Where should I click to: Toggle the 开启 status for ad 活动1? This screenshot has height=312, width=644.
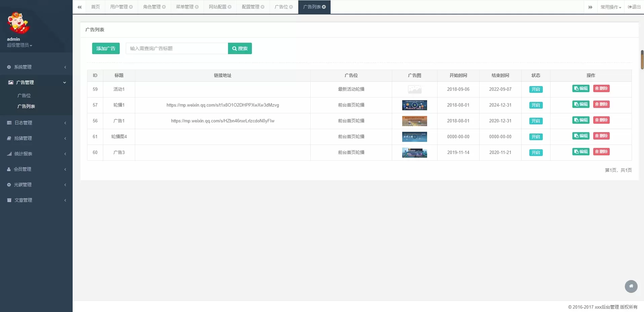[x=536, y=89]
